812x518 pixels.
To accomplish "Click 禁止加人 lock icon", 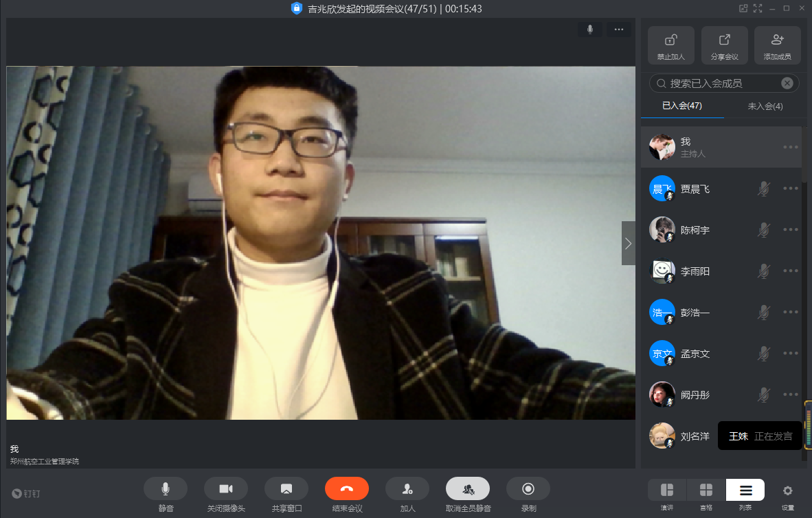I will 670,41.
